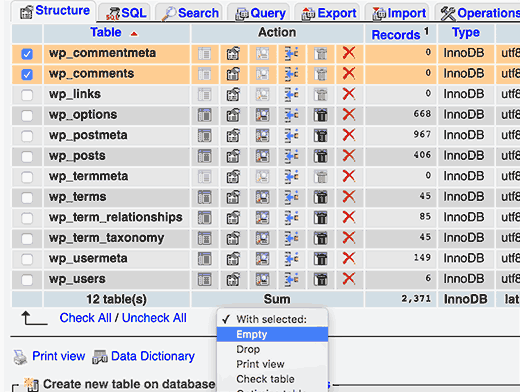Check the wp_options checkbox

pos(27,115)
